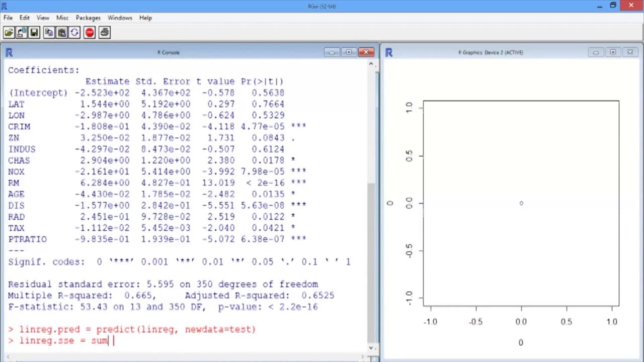Click the 'Multiple R-squared' text
Viewport: 644px width, 362px height.
(x=82, y=296)
